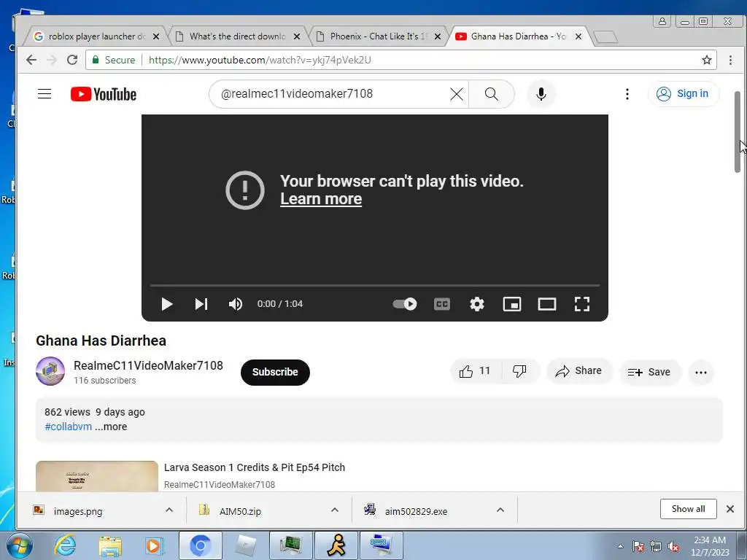Expand options for AIM50.zip download
The width and height of the screenshot is (747, 560).
(334, 510)
